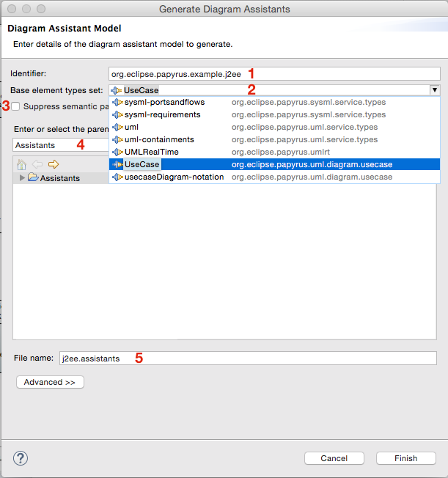Open the help question mark icon
The width and height of the screenshot is (448, 478).
click(21, 458)
